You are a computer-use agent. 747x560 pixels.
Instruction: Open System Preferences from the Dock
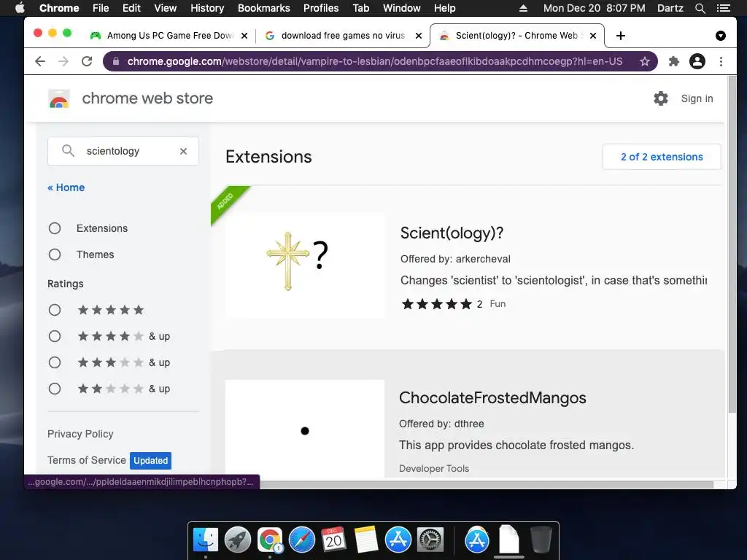click(x=430, y=540)
